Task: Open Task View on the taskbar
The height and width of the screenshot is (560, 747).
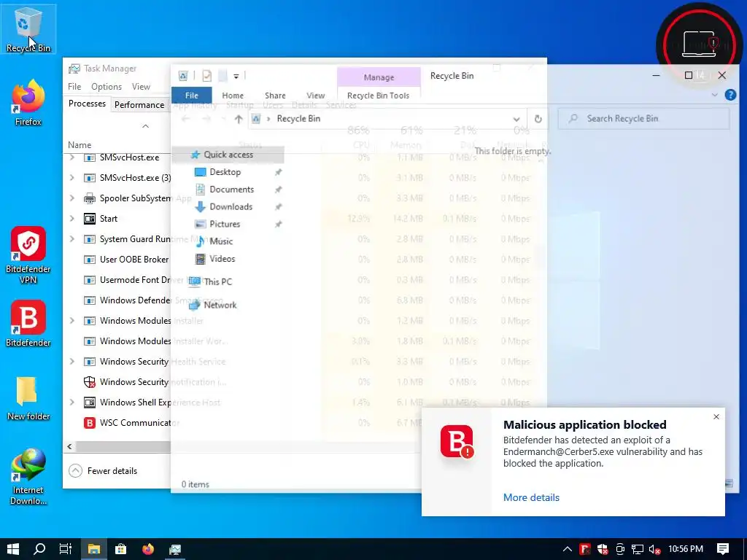Action: point(66,549)
